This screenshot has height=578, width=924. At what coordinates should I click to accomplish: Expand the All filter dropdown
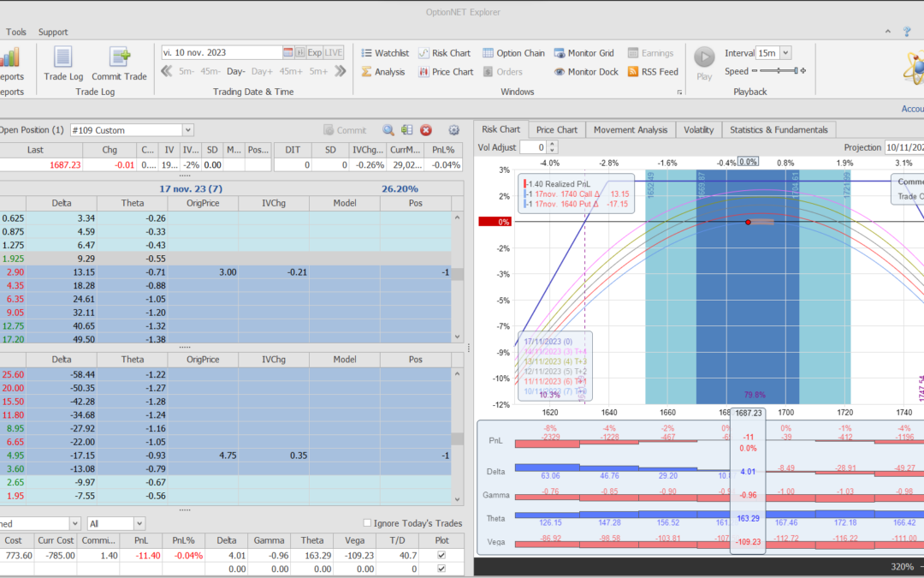pyautogui.click(x=139, y=523)
